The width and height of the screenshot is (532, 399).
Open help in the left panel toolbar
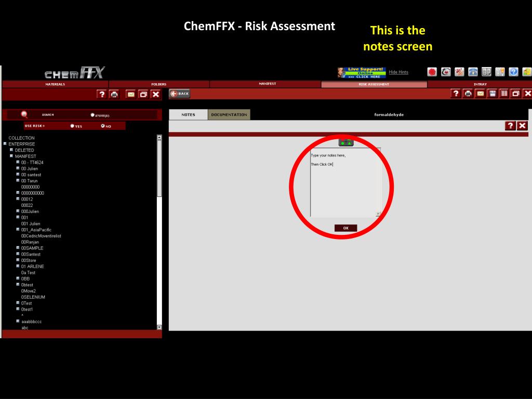(x=101, y=95)
